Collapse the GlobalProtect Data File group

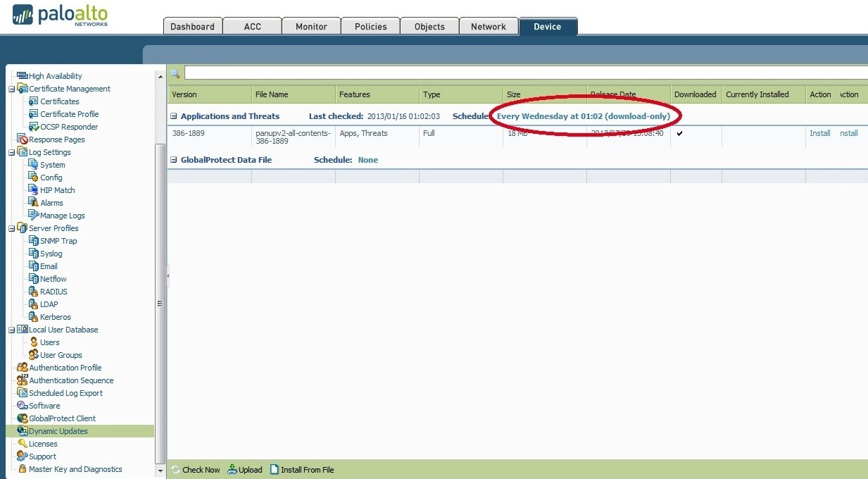point(174,160)
